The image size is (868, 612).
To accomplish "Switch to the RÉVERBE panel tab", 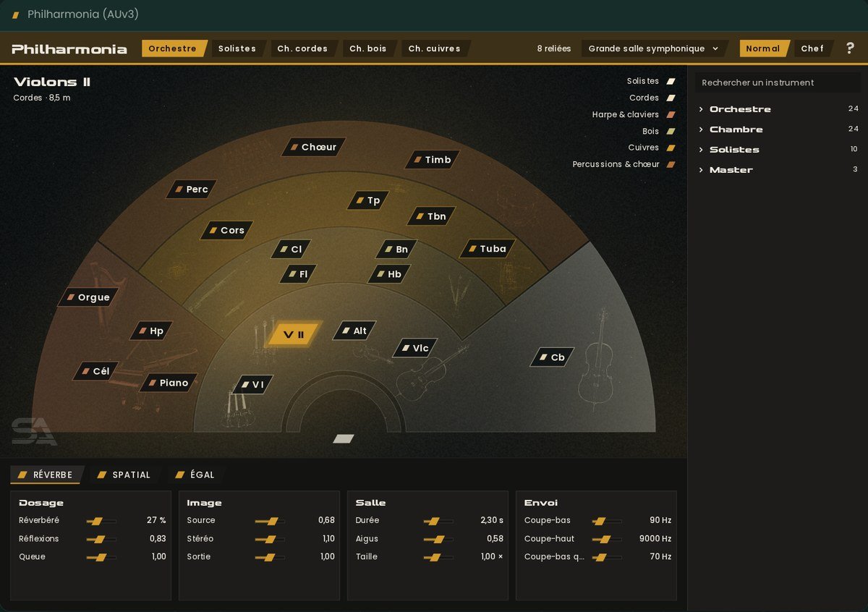I will pos(46,475).
